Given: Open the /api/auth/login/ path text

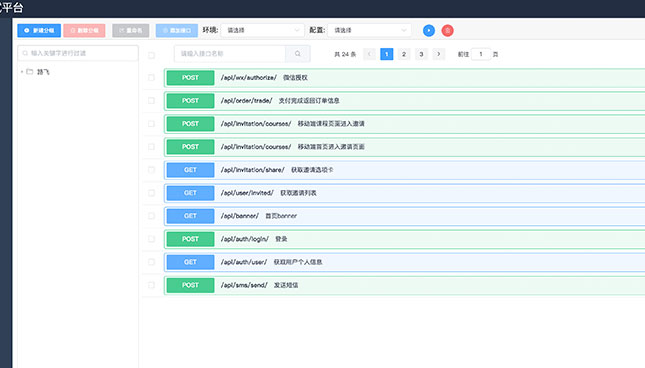Looking at the screenshot, I should point(244,239).
